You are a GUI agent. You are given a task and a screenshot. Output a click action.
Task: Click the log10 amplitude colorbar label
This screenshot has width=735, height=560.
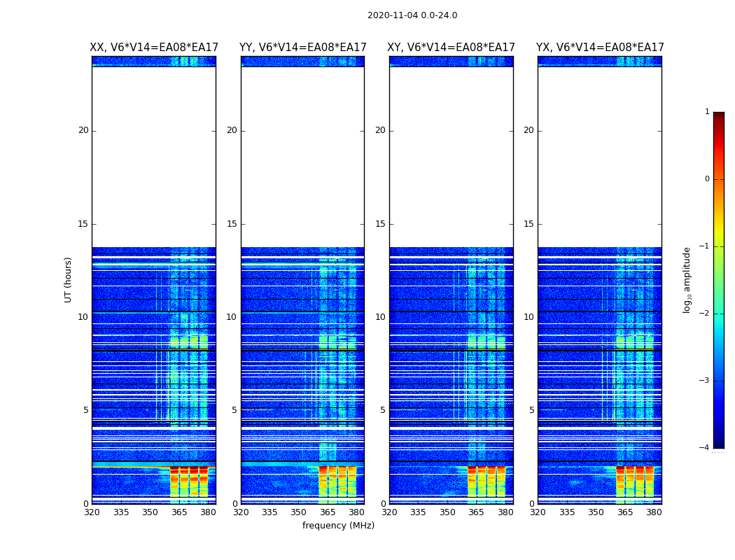click(687, 279)
